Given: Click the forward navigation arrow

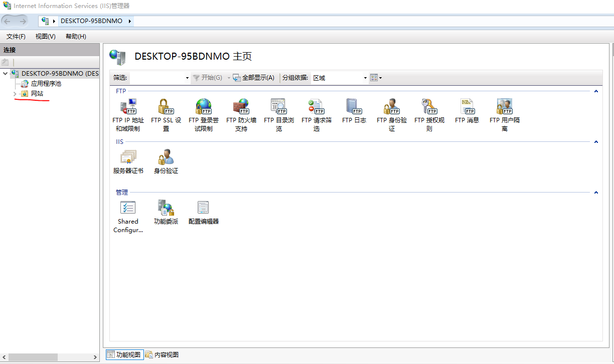Looking at the screenshot, I should point(23,21).
